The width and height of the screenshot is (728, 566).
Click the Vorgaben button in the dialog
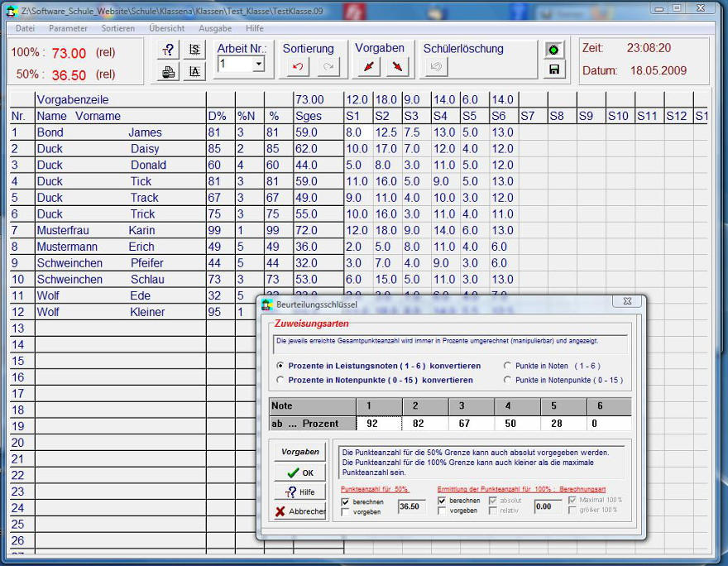299,453
